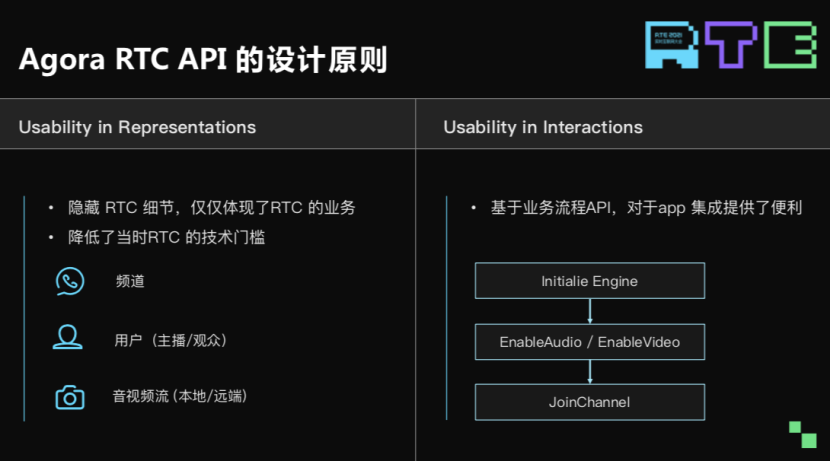
Task: Click the 音视频流 (本地/远端) label
Action: click(179, 396)
